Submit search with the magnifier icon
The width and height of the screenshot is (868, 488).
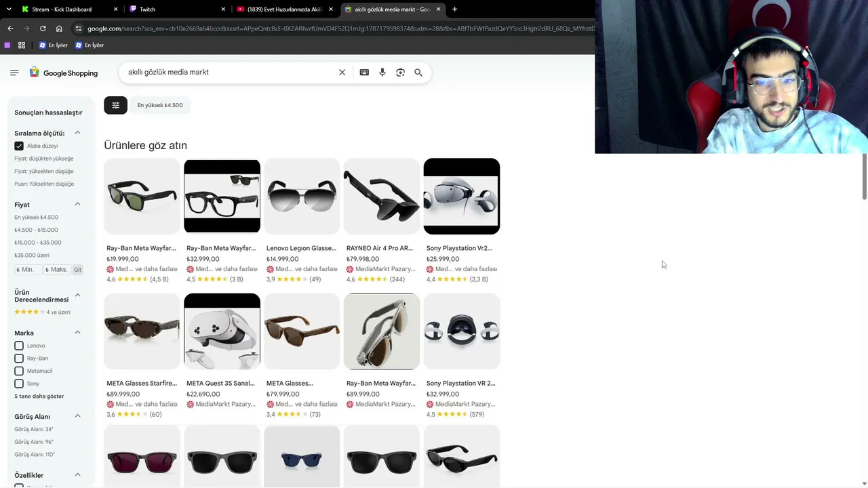click(418, 73)
